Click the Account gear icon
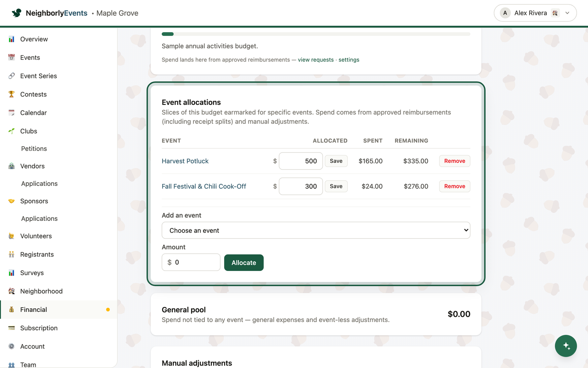This screenshot has height=368, width=588. [x=11, y=346]
